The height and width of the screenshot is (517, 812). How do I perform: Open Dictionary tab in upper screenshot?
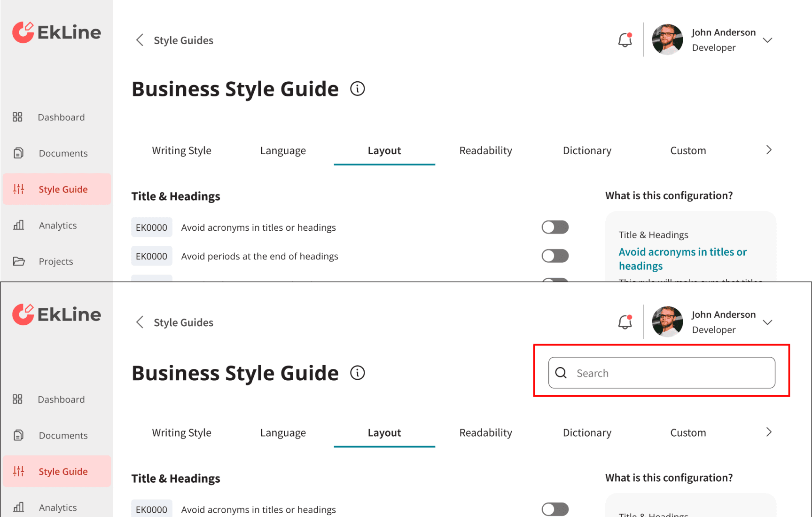click(x=587, y=150)
